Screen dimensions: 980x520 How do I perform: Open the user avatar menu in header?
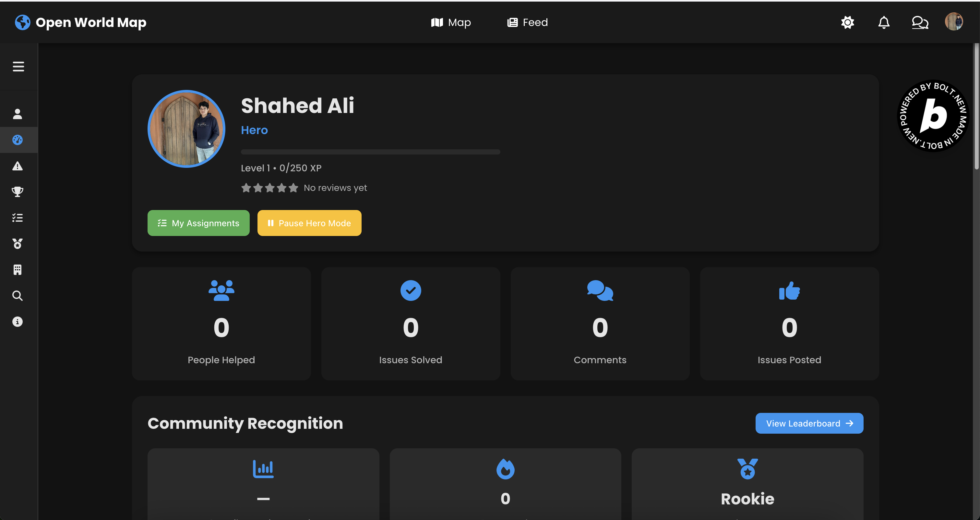pos(954,22)
